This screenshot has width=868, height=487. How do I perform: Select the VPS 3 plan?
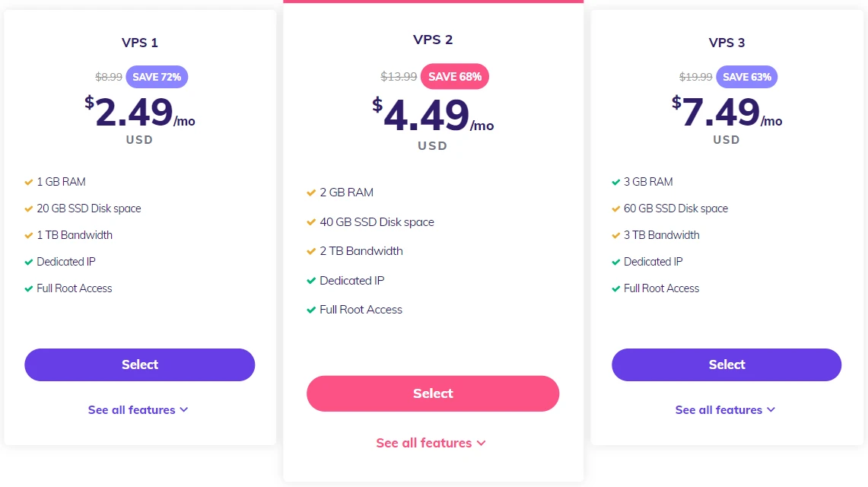(726, 364)
